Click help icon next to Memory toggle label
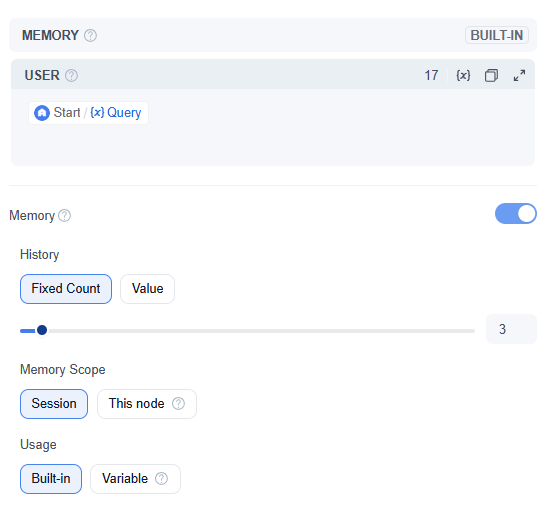The image size is (550, 505). [x=65, y=216]
